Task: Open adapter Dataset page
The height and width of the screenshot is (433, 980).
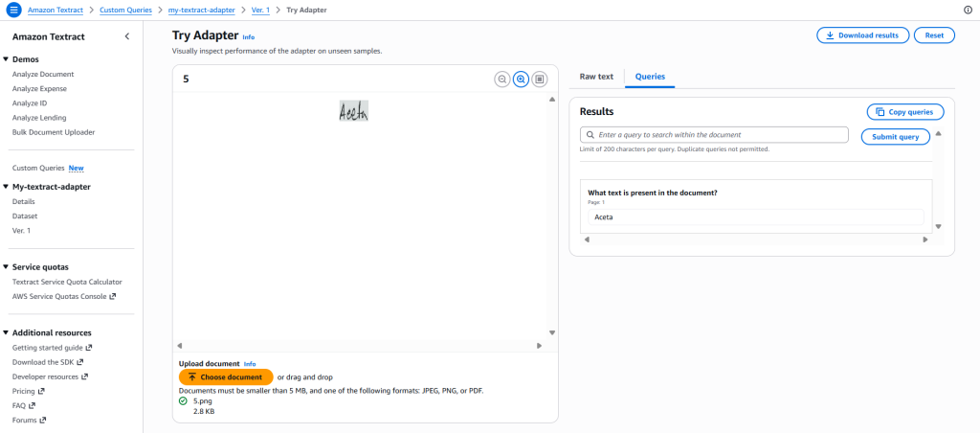Action: (x=25, y=216)
